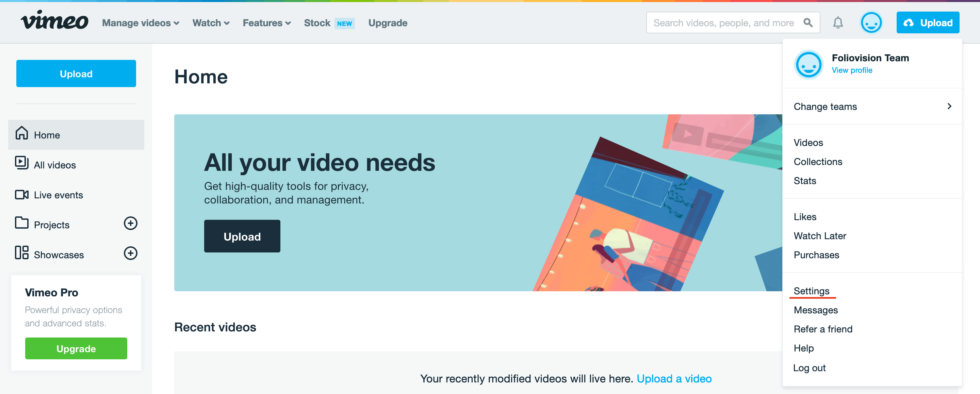Click the green Upgrade button

(x=76, y=348)
